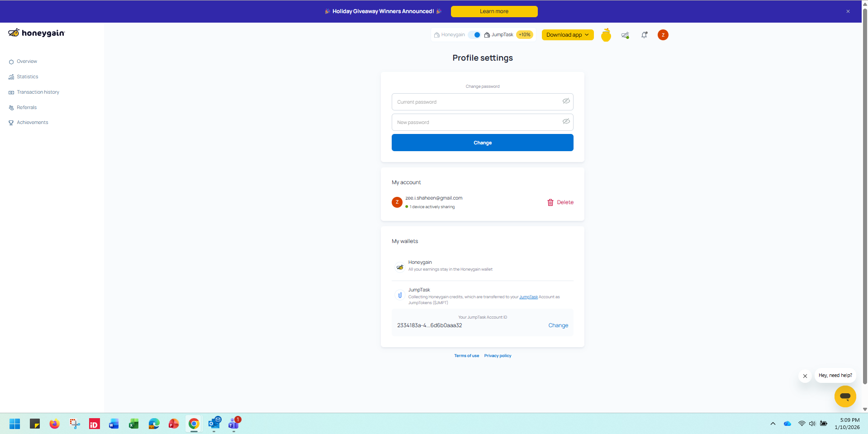Click the blue Change password button
The image size is (868, 434).
click(483, 143)
